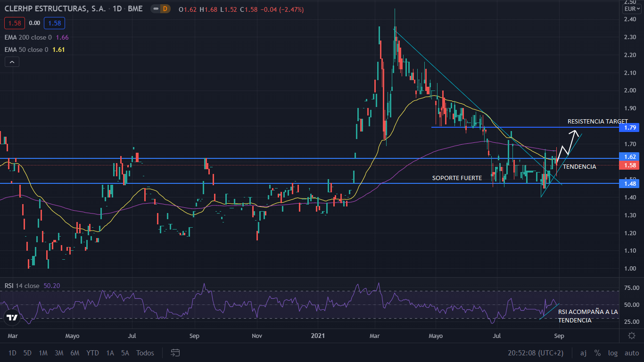Click the red 1.58 sell price box

pyautogui.click(x=14, y=23)
